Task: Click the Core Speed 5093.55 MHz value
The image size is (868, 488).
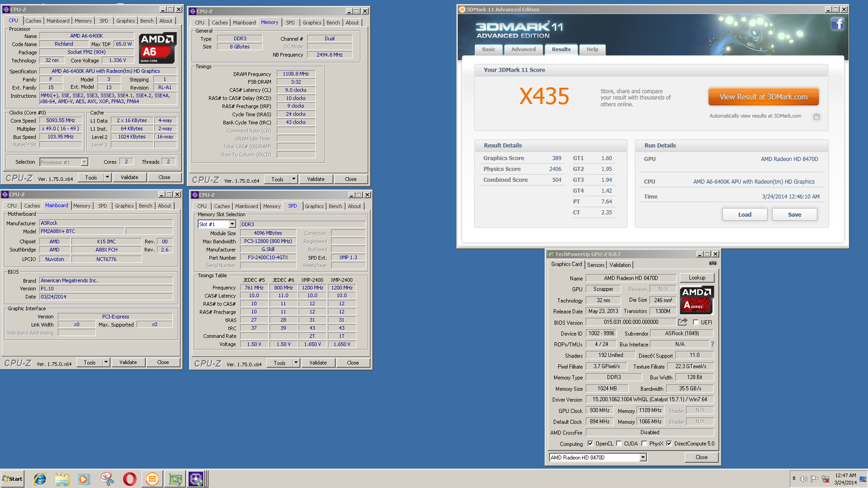Action: coord(61,120)
